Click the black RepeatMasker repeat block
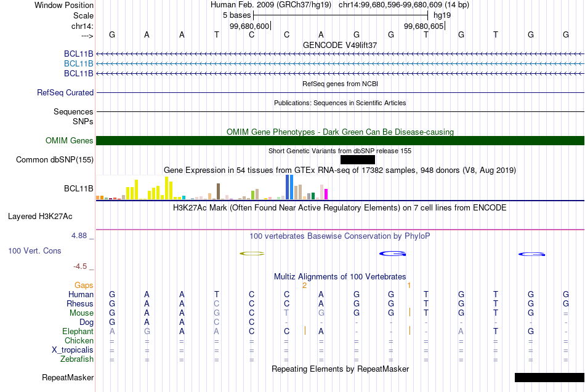 pyautogui.click(x=549, y=377)
